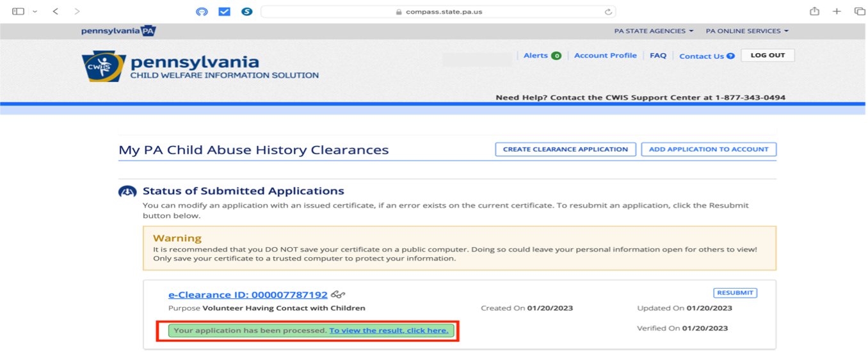Click the Contact Us help icon

(730, 56)
